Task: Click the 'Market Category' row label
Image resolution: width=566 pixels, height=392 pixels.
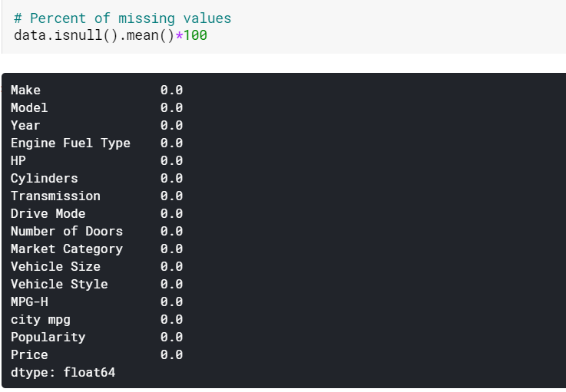Action: pos(66,249)
